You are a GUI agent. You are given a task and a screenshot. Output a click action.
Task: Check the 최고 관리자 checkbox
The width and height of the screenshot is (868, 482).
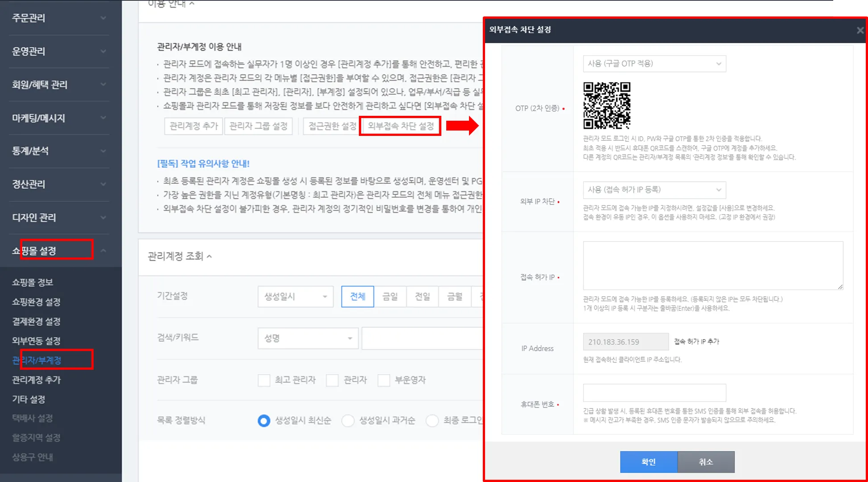tap(264, 380)
